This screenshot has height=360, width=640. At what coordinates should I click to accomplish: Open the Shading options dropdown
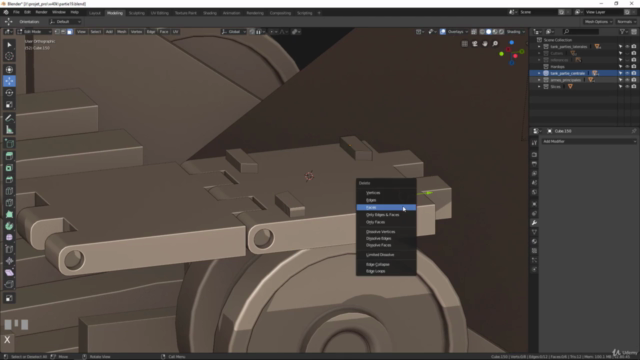(x=516, y=32)
